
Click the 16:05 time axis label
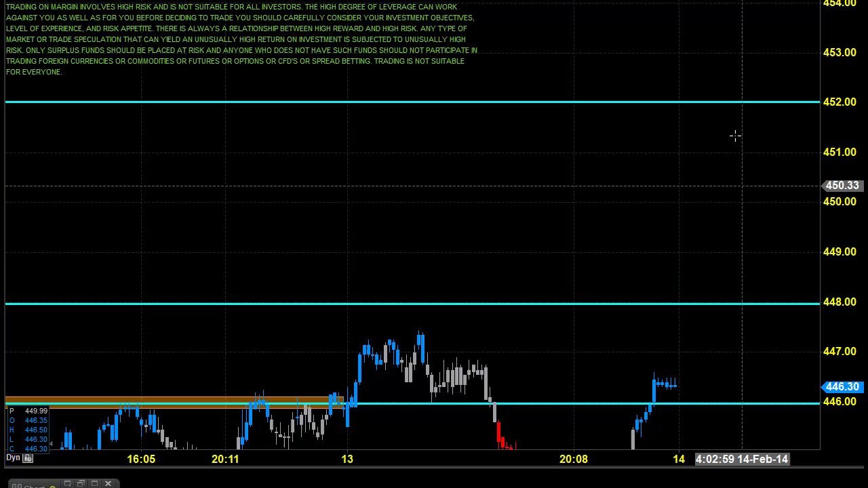(141, 459)
